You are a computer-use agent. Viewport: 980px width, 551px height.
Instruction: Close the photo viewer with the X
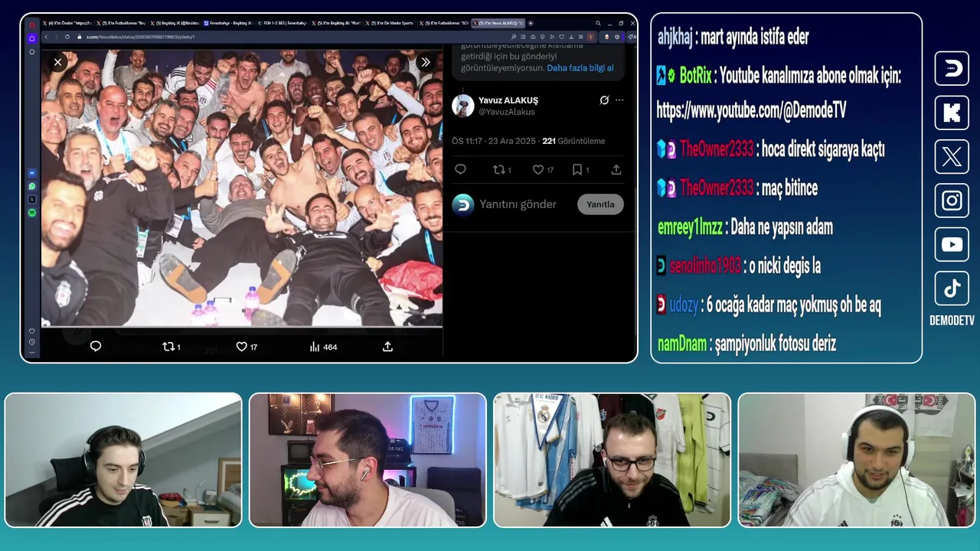tap(57, 62)
